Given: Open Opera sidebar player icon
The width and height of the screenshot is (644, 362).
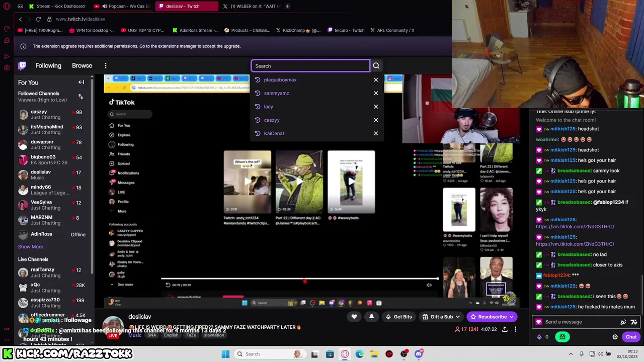Looking at the screenshot, I should pyautogui.click(x=7, y=56).
